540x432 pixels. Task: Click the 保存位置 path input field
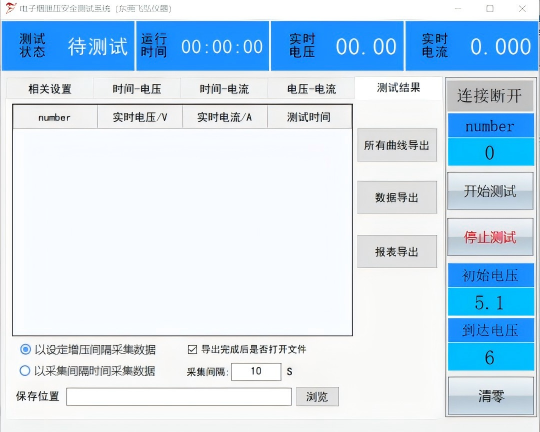coord(179,397)
